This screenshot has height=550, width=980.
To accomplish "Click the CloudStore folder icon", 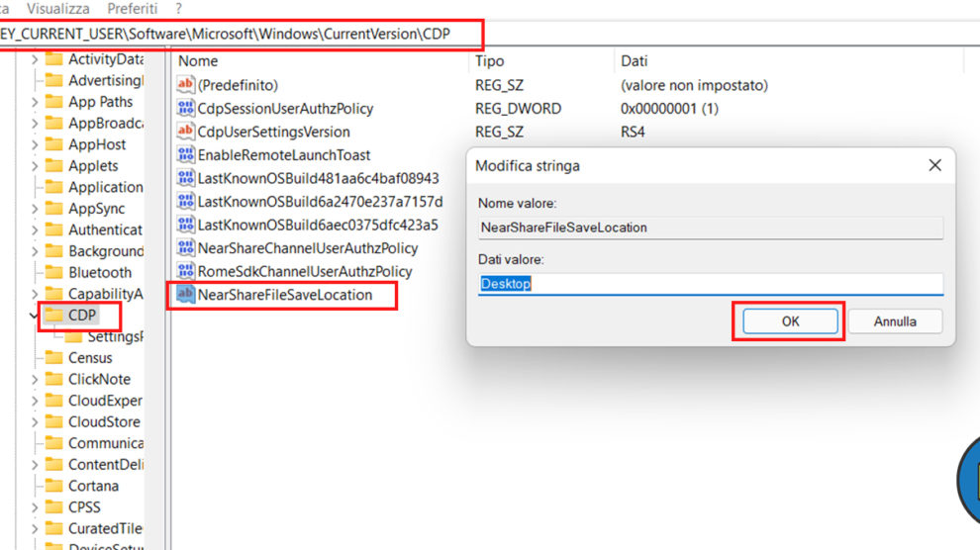I will pos(54,421).
